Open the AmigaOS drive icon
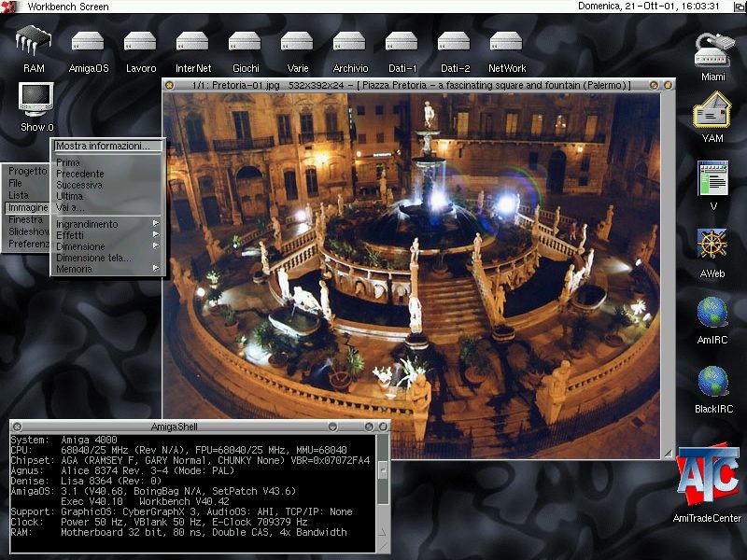 [x=88, y=43]
